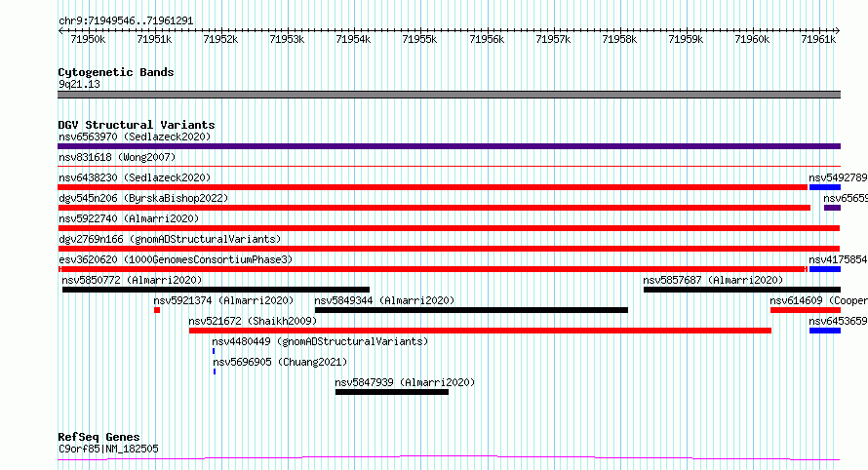Click the blue nsv5492789 variant bar

[x=825, y=187]
